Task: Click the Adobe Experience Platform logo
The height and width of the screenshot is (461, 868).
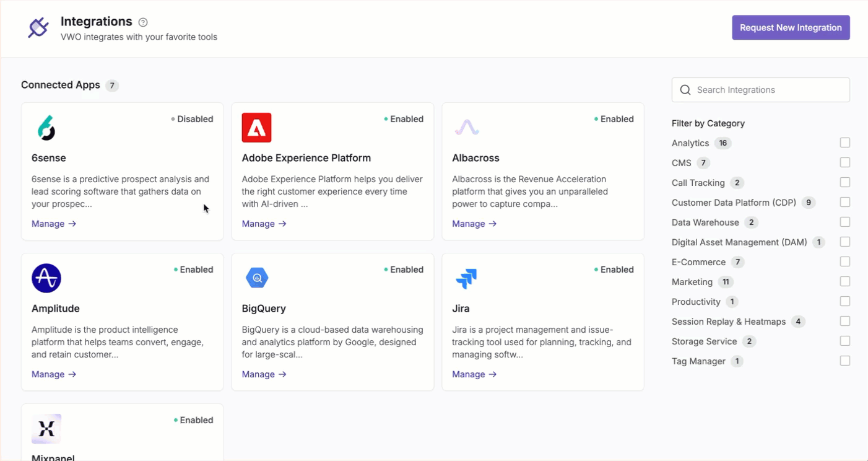Action: [257, 128]
